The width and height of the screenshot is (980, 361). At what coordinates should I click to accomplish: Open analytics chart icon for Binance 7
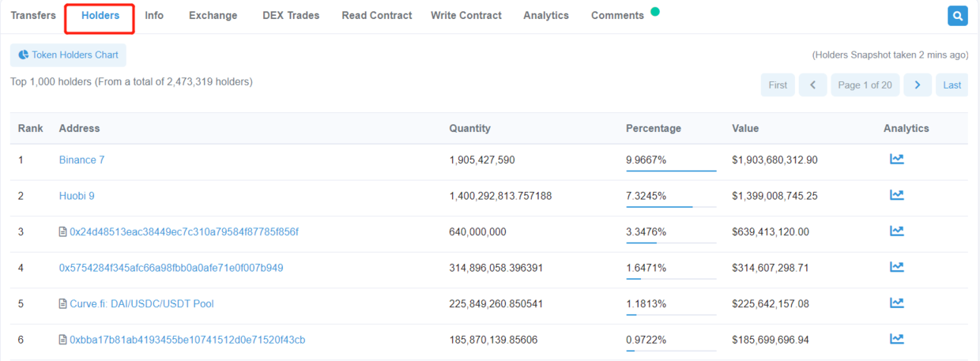click(x=896, y=160)
